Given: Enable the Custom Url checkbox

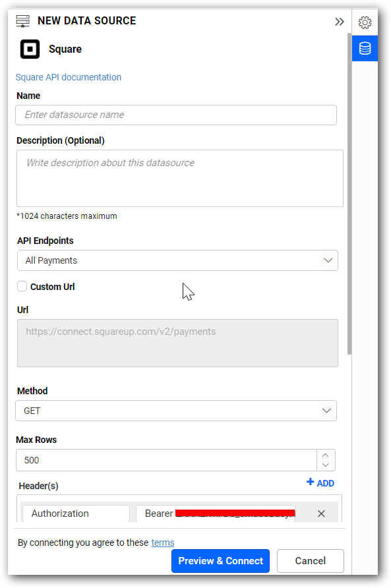Looking at the screenshot, I should click(22, 286).
